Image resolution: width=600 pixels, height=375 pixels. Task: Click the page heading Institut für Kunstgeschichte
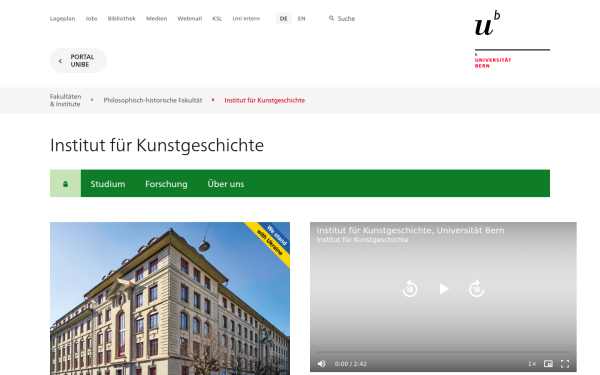click(157, 145)
